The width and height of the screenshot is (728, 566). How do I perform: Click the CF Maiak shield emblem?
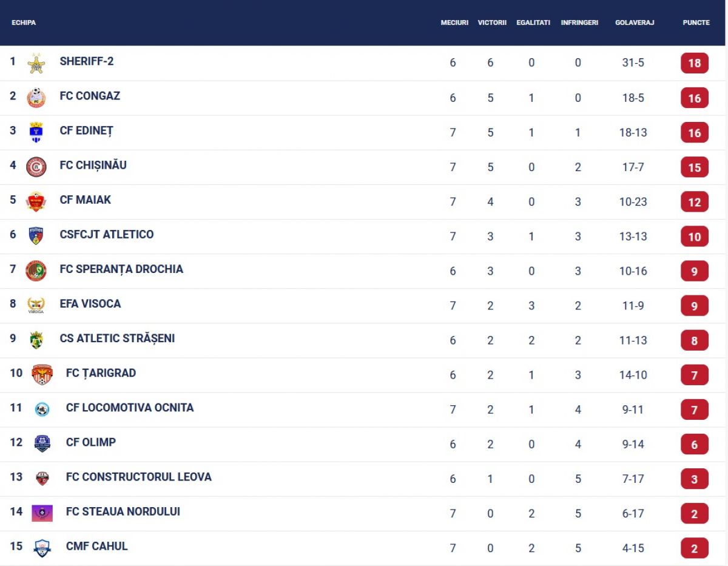click(36, 201)
